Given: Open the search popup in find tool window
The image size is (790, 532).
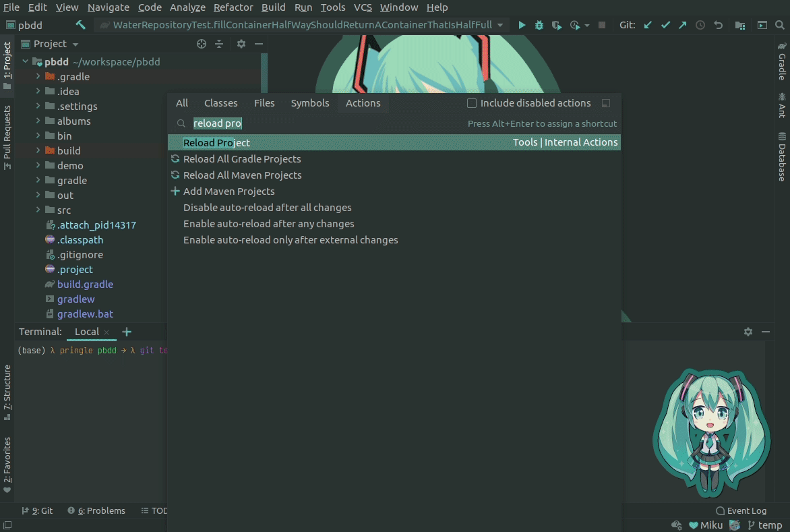Looking at the screenshot, I should 606,103.
